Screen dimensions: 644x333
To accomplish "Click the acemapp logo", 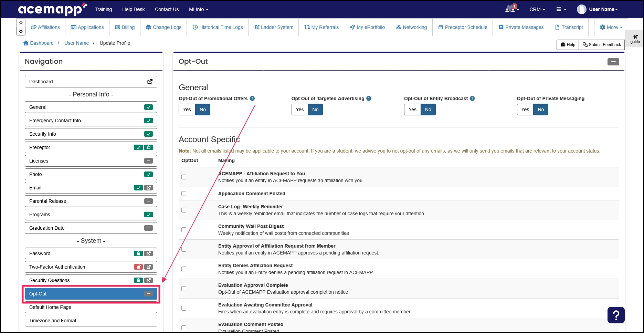I will tap(52, 9).
